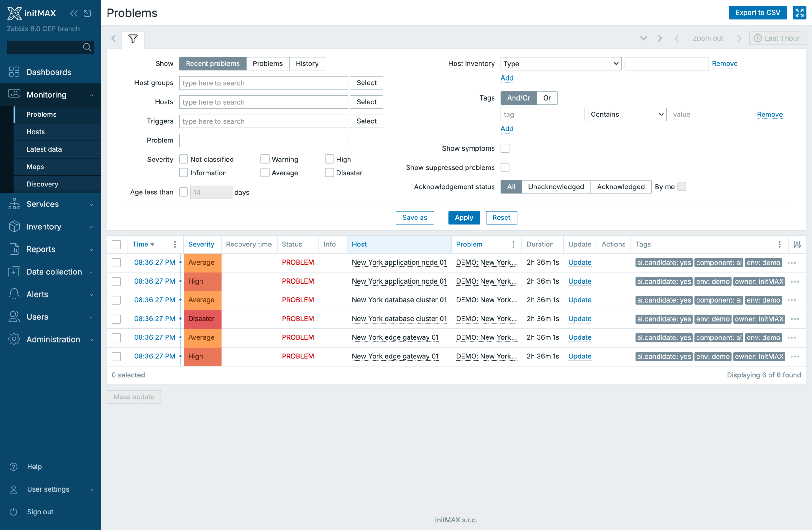
Task: Check the Not classified severity box
Action: tap(184, 159)
